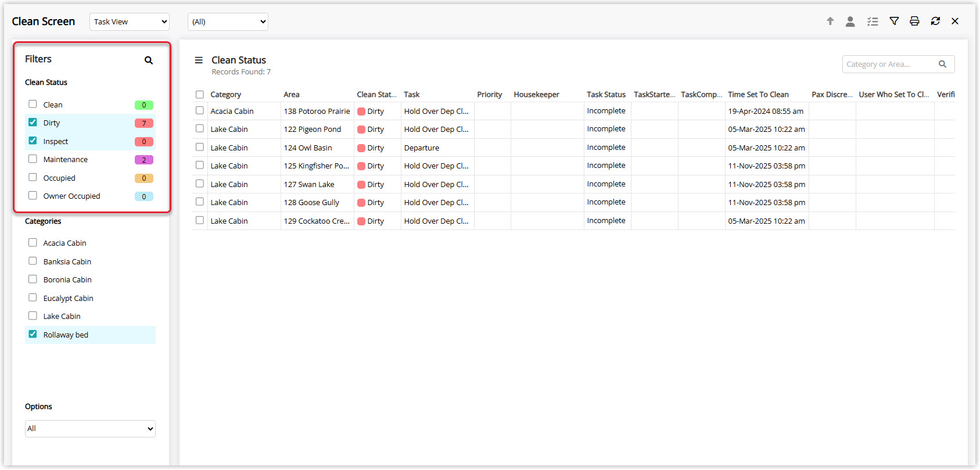Viewport: 980px width, 470px height.
Task: Check the Lake Cabin category filter
Action: (x=33, y=315)
